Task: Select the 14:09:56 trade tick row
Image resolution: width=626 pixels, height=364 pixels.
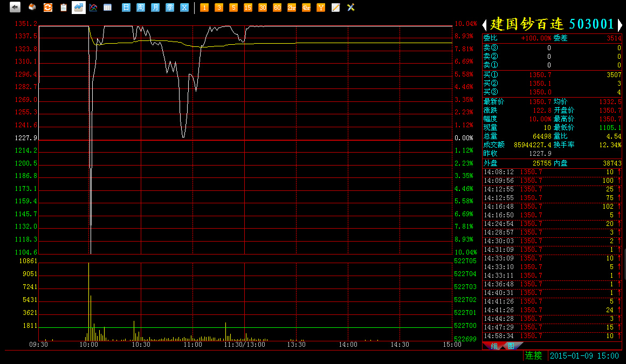Action: 552,181
